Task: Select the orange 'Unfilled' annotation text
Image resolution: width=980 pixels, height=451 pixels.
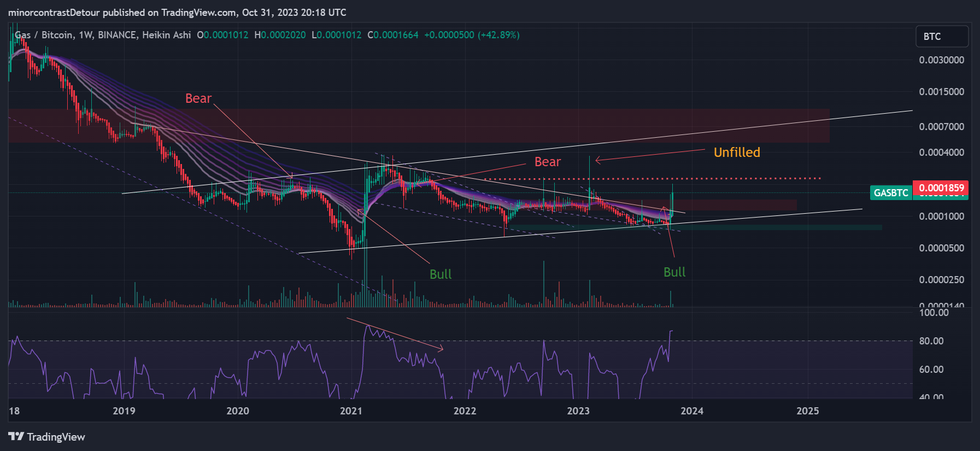Action: tap(737, 153)
